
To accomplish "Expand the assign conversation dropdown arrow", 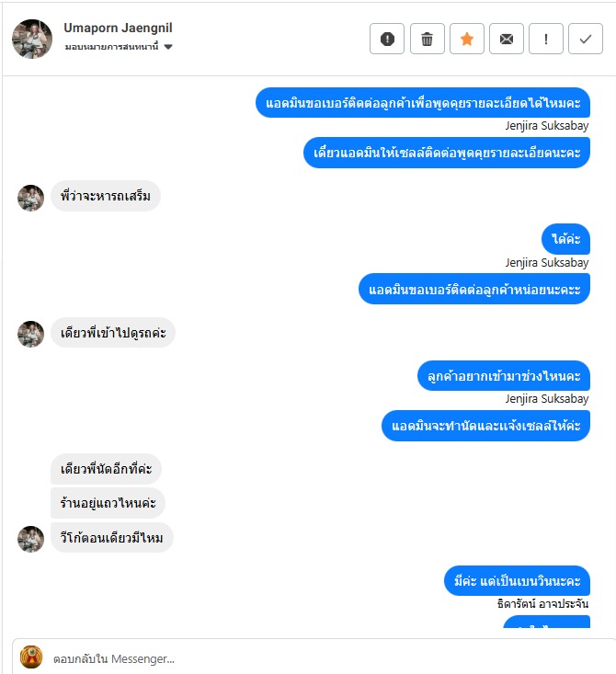I will pos(168,46).
